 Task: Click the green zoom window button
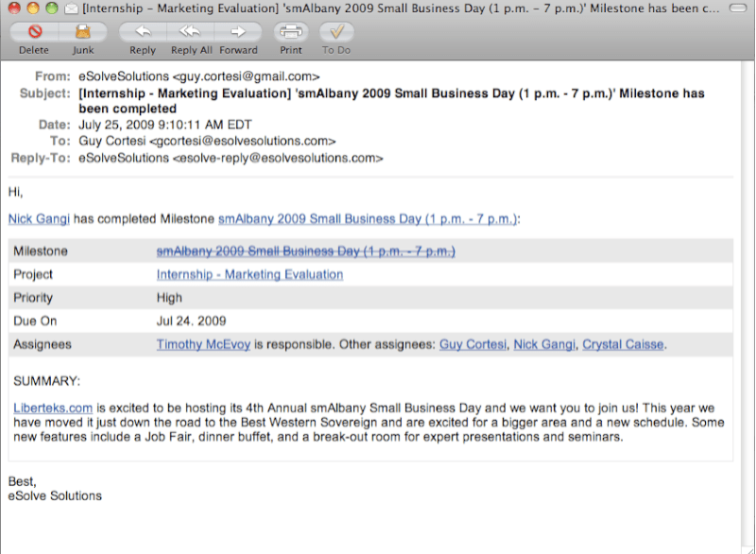pyautogui.click(x=52, y=8)
